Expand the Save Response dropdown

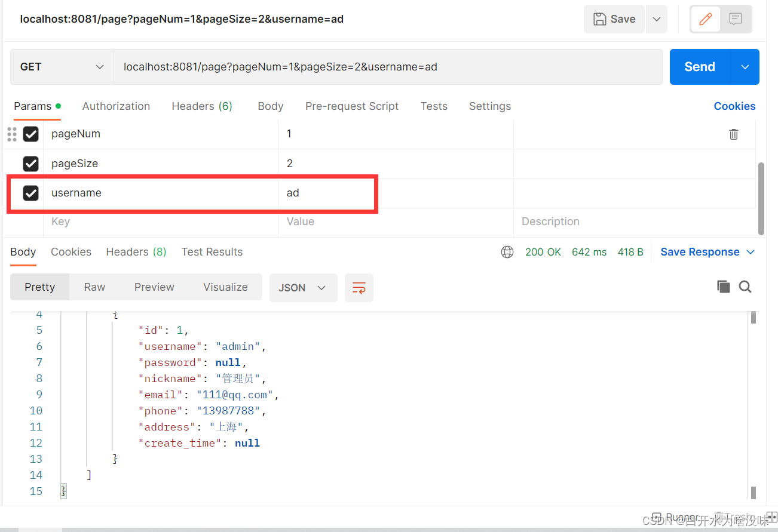tap(751, 251)
